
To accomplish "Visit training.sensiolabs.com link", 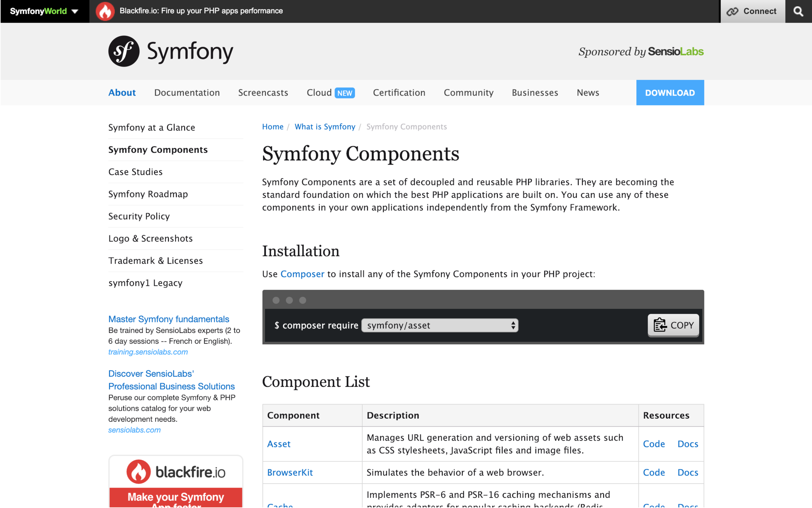I will coord(148,352).
